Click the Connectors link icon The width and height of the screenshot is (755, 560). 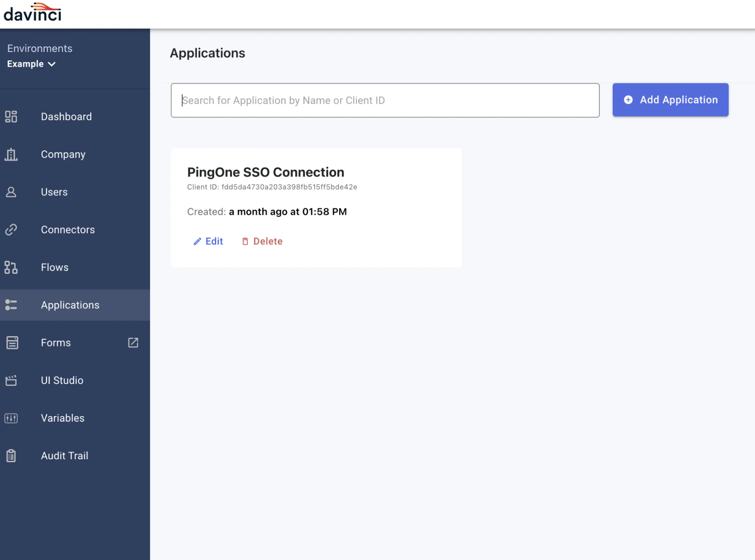pyautogui.click(x=11, y=230)
